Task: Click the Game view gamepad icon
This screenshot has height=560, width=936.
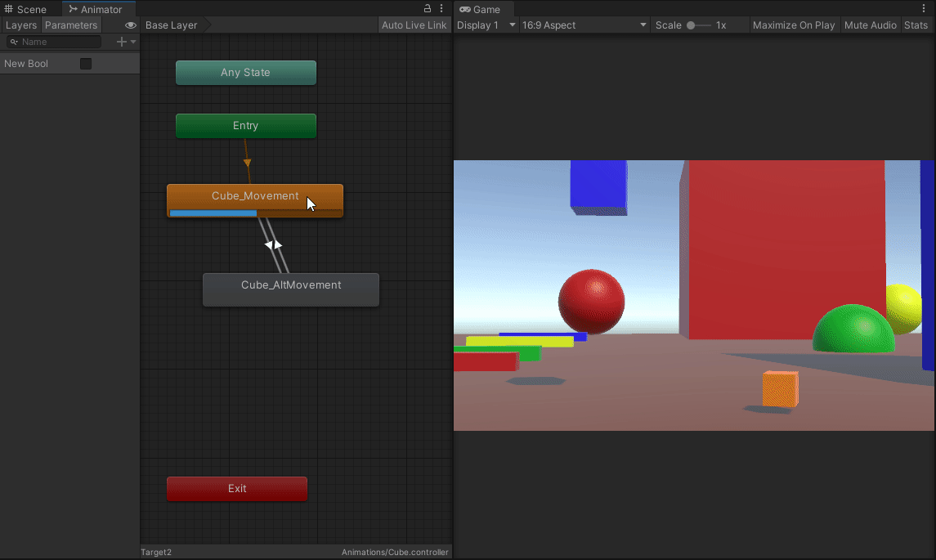Action: (x=467, y=9)
